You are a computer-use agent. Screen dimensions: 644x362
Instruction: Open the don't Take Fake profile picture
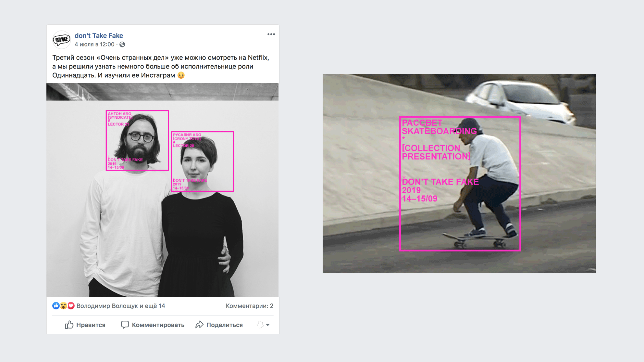pyautogui.click(x=61, y=40)
